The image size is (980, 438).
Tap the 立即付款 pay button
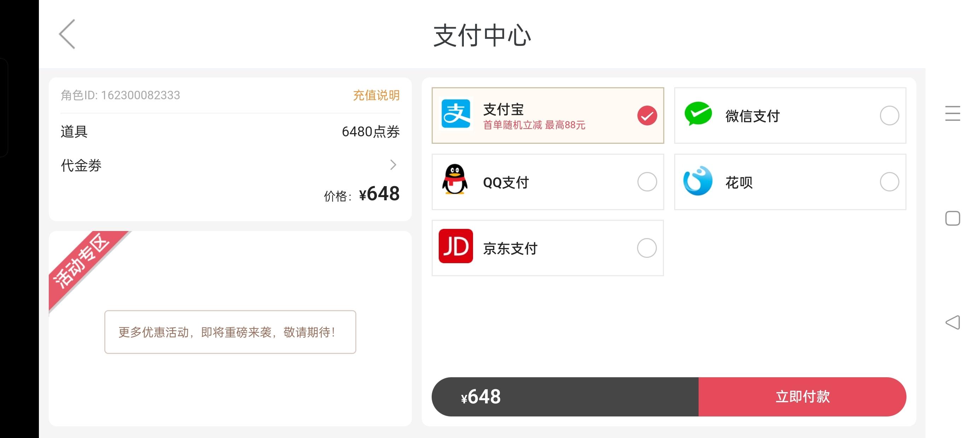point(802,397)
